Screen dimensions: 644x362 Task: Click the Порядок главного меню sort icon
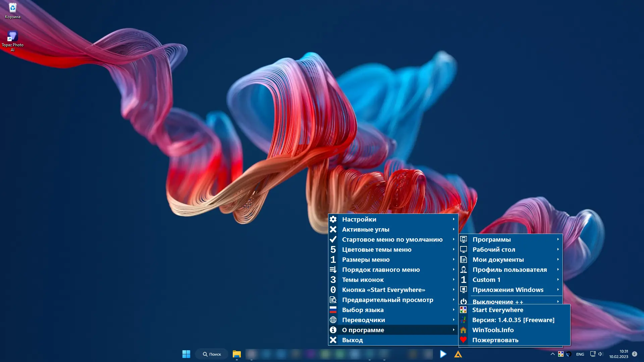[333, 270]
